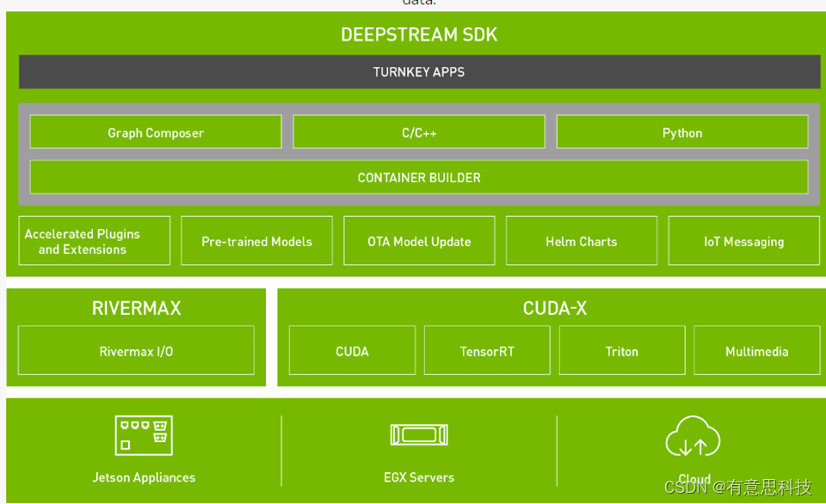
Task: Click the EGX Servers rack icon
Action: coord(419,435)
